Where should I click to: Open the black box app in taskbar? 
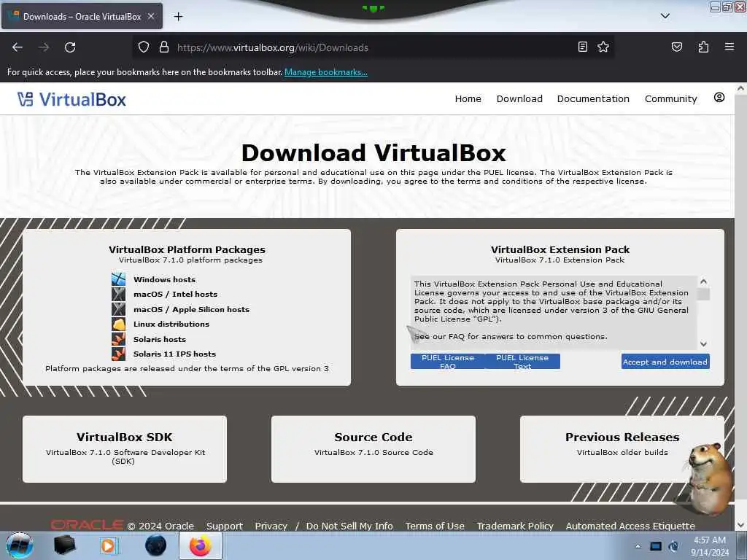tap(64, 545)
